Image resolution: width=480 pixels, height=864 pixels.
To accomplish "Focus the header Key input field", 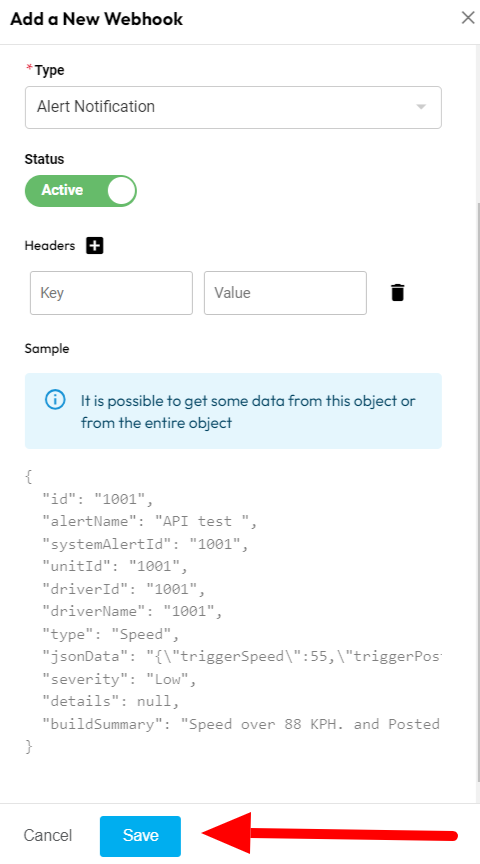I will pos(111,293).
